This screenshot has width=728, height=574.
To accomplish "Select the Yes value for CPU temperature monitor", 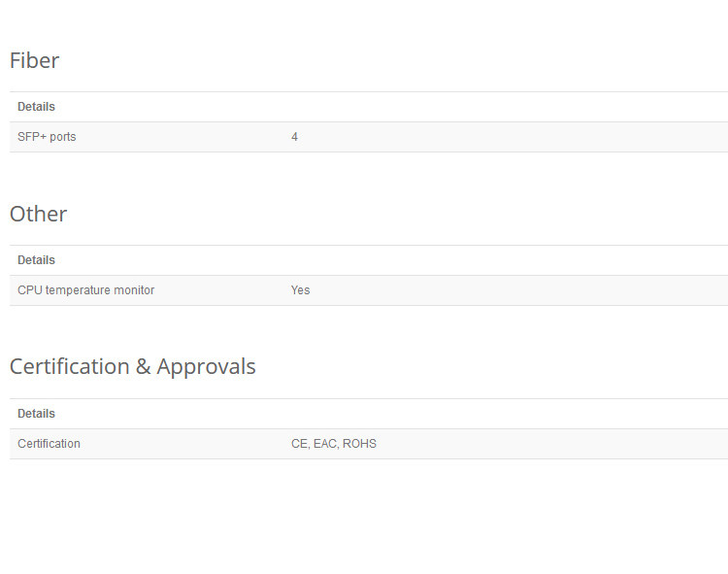I will (x=300, y=290).
